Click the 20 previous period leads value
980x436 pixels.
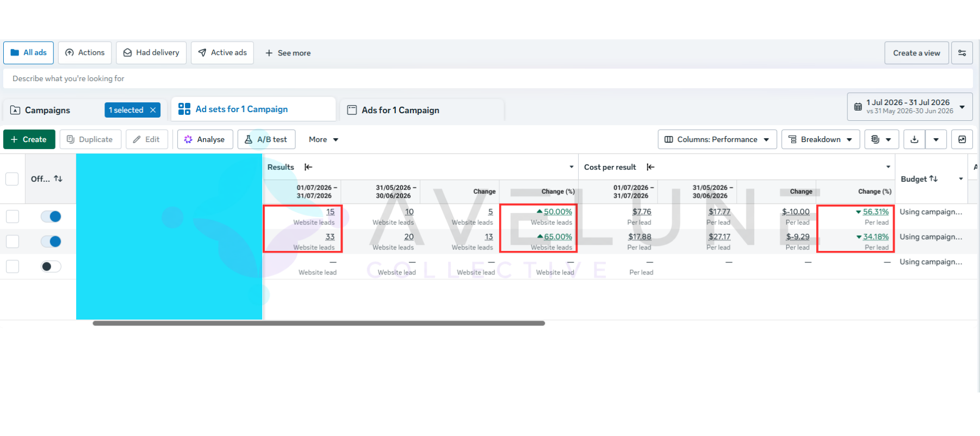(408, 237)
